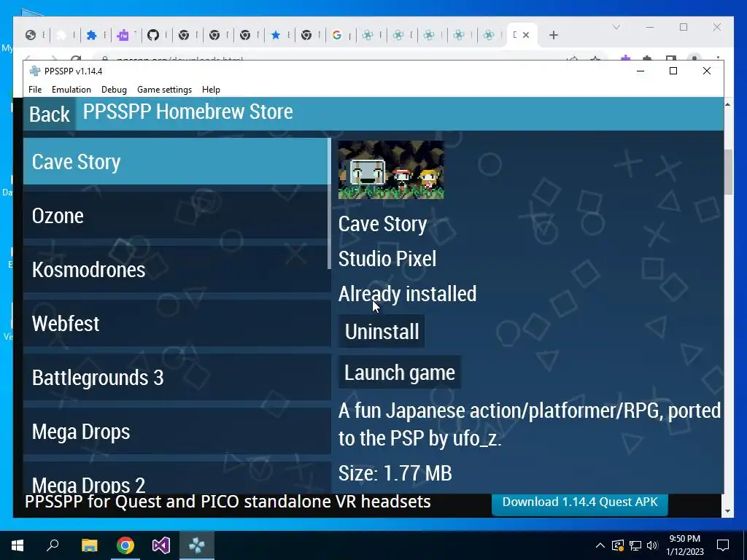Select Battlegrounds 3 in the game list
This screenshot has height=560, width=747.
coord(176,377)
